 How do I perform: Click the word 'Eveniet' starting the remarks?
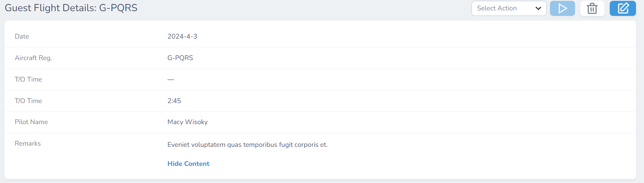pyautogui.click(x=179, y=144)
